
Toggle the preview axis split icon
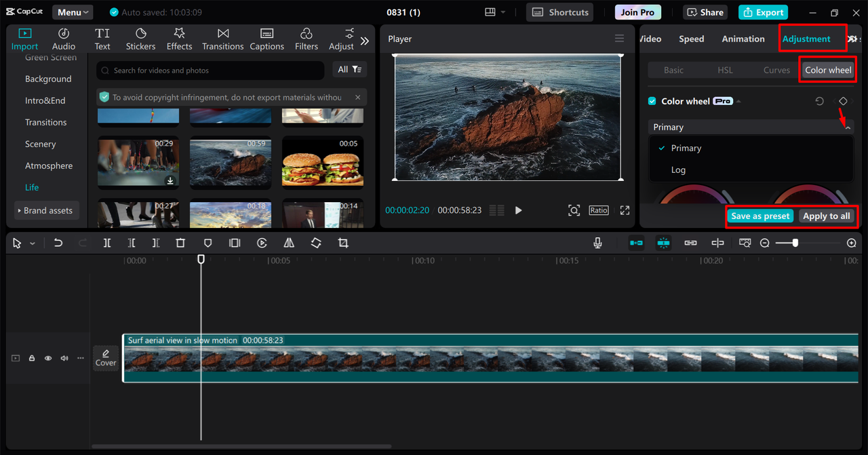pos(717,243)
